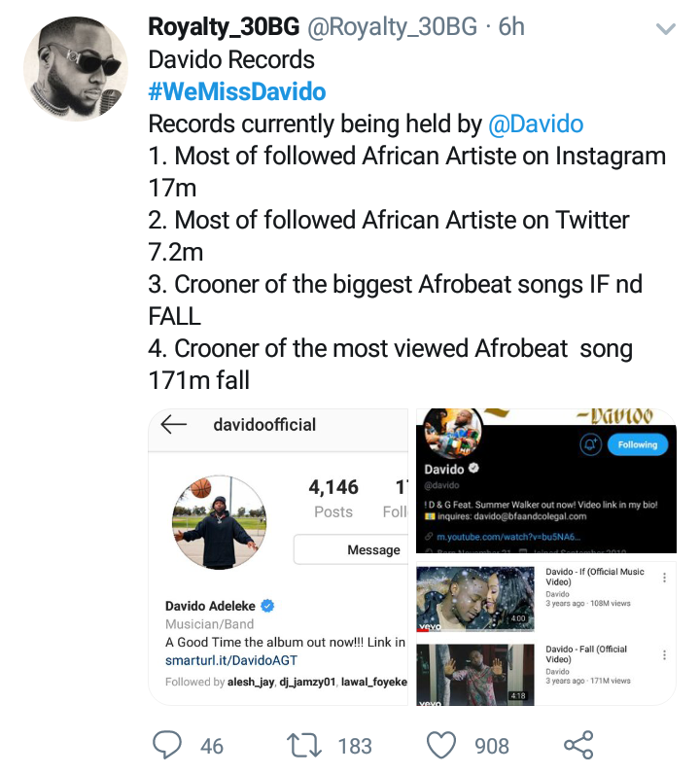Click the Royalty_30BG display name

225,28
